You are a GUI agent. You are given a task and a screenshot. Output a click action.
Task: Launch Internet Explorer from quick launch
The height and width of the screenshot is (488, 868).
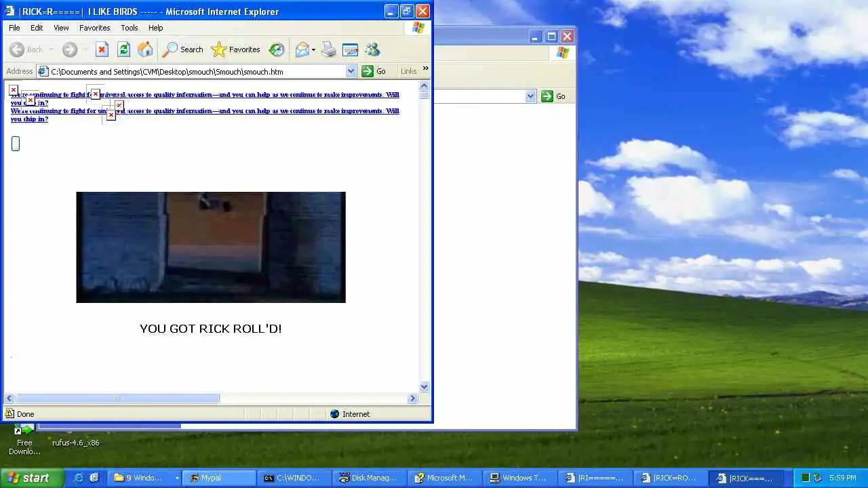[x=79, y=478]
